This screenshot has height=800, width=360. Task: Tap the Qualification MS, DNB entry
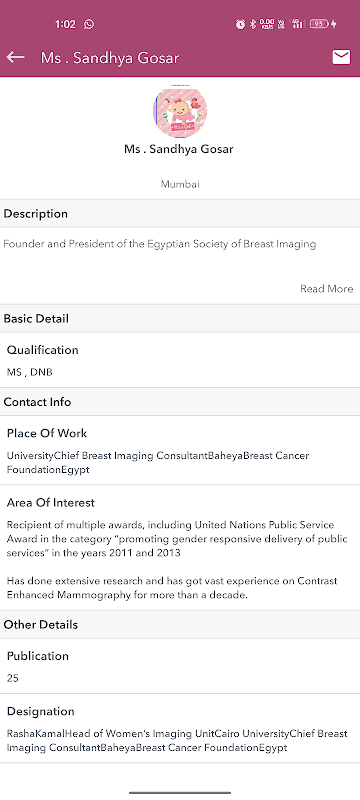click(x=180, y=360)
